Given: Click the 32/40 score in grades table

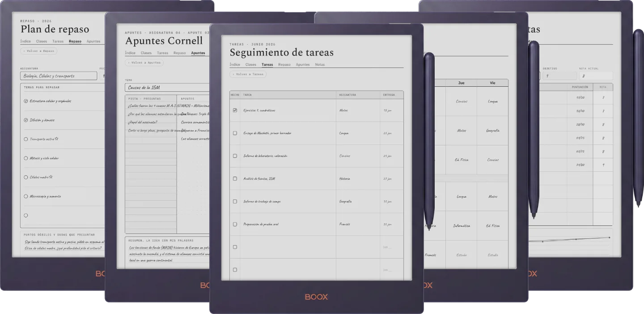Looking at the screenshot, I should click(x=580, y=111).
